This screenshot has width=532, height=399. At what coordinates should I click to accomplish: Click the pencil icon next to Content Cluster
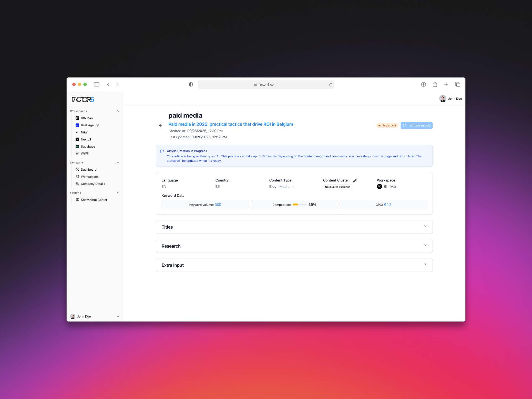tap(355, 180)
